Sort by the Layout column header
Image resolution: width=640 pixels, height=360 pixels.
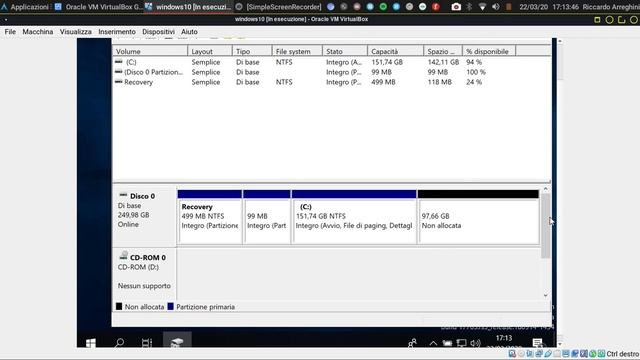click(210, 51)
